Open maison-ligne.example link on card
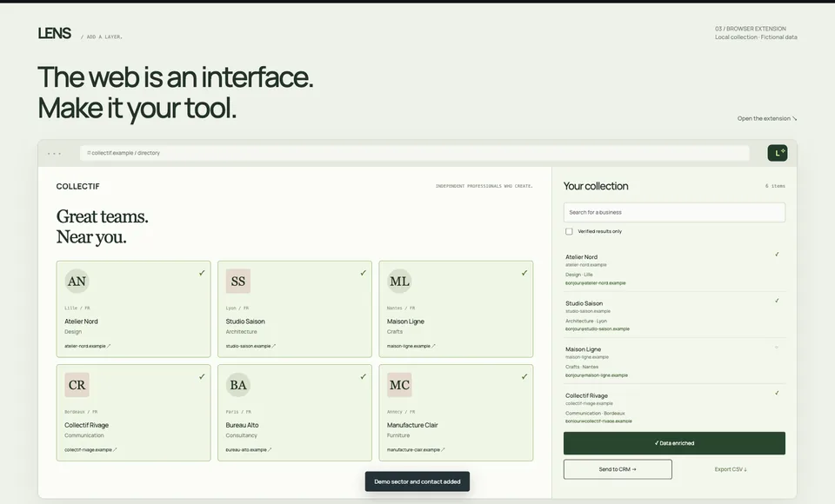The height and width of the screenshot is (504, 835). click(411, 346)
